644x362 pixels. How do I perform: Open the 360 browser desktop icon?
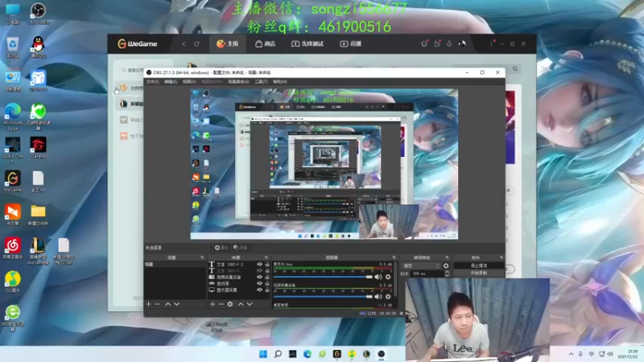point(13,317)
